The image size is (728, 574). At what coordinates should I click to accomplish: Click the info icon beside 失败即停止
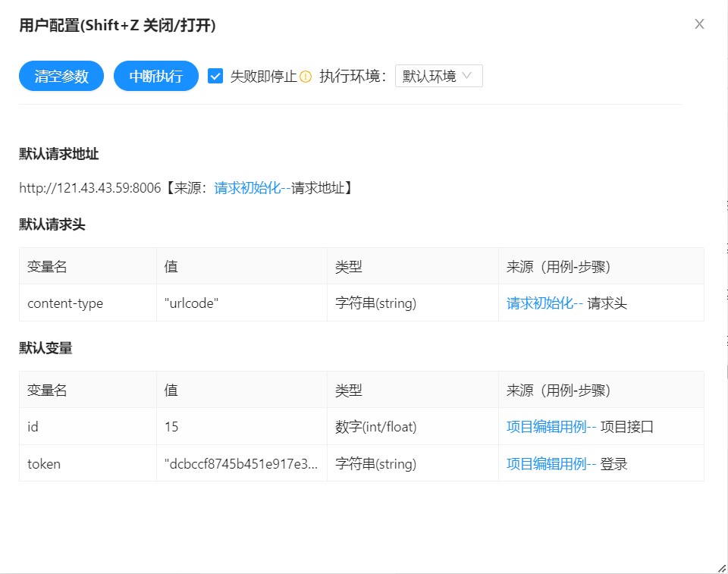306,76
